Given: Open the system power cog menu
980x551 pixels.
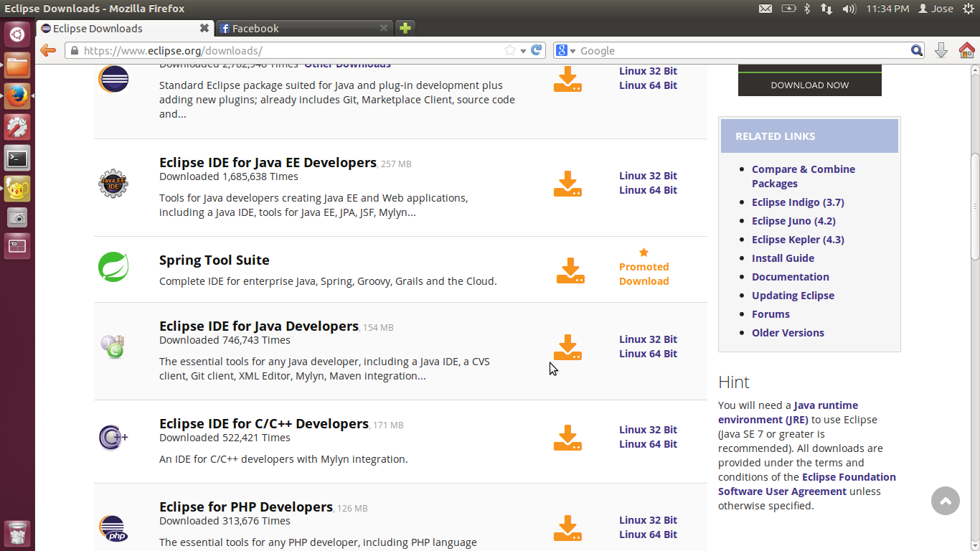Looking at the screenshot, I should tap(969, 9).
